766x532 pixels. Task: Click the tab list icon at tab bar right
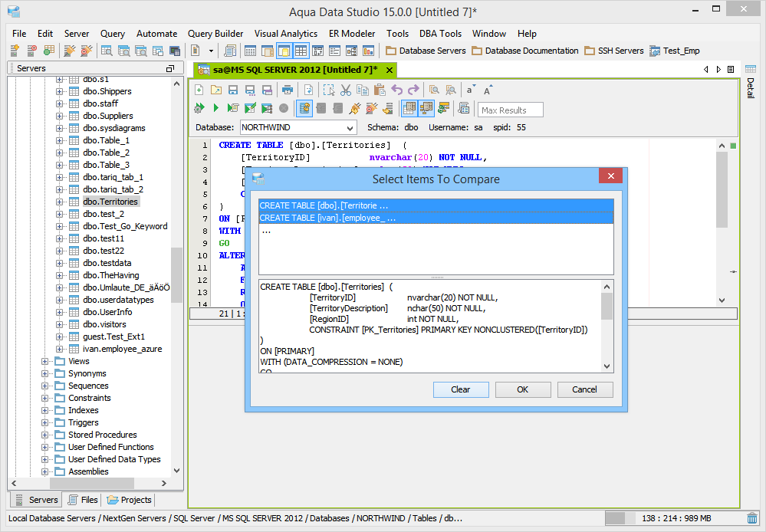tap(731, 69)
